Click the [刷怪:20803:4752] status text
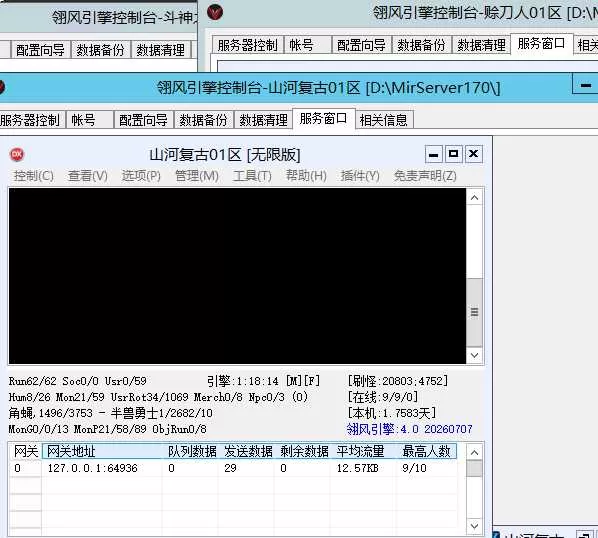 (x=398, y=381)
